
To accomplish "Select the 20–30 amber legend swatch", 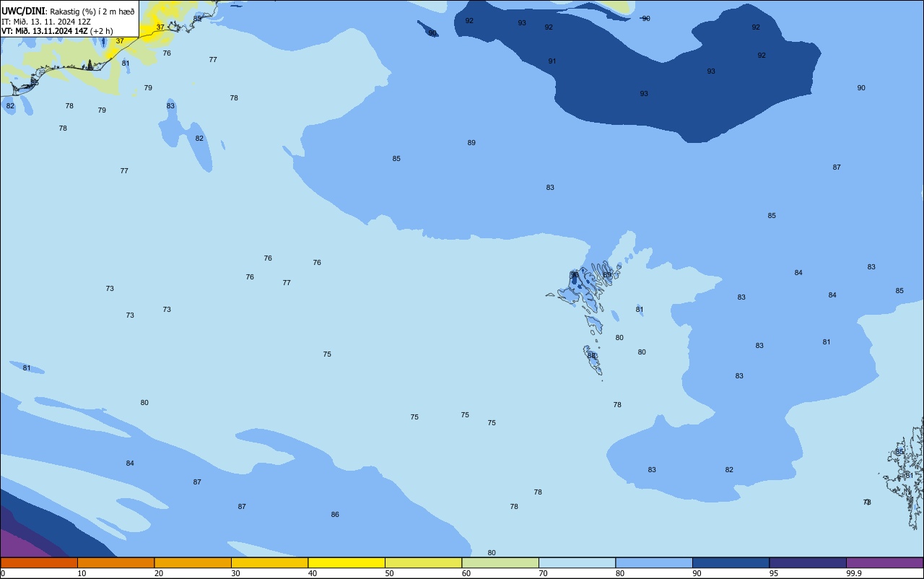I will 193,562.
